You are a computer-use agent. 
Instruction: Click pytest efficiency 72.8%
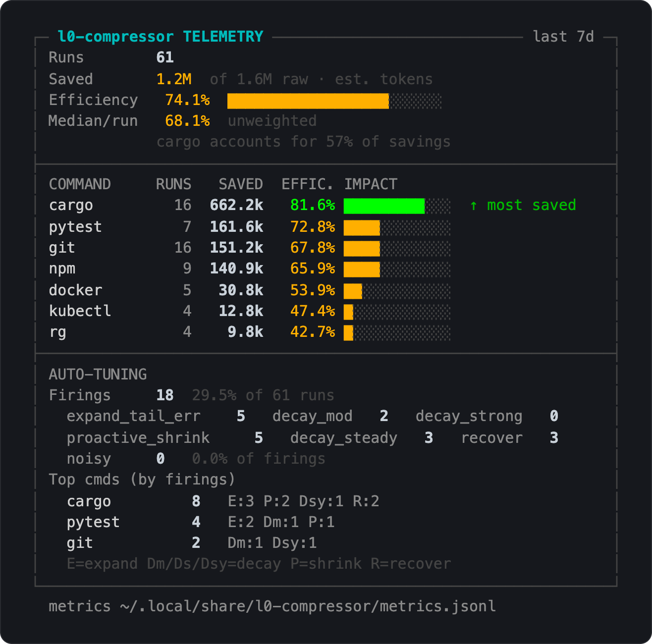pyautogui.click(x=312, y=227)
